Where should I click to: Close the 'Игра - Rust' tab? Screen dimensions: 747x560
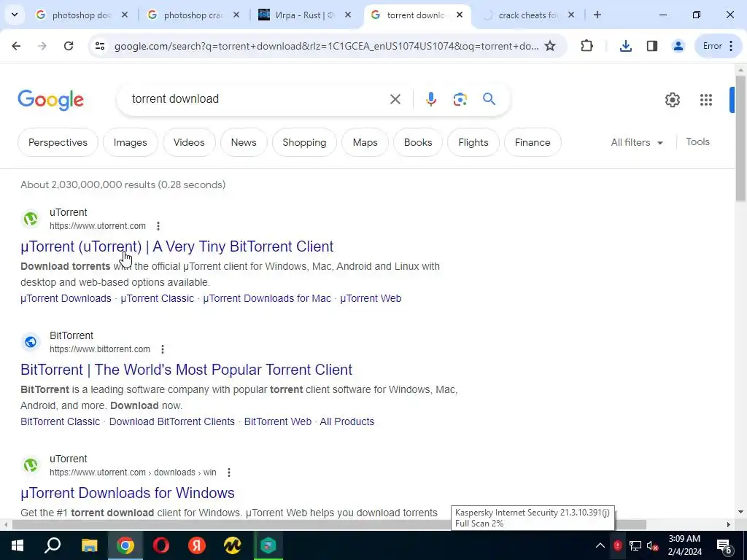(x=348, y=15)
